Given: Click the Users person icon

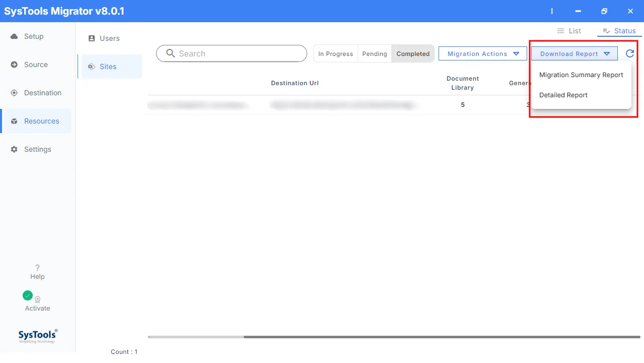Looking at the screenshot, I should click(92, 38).
